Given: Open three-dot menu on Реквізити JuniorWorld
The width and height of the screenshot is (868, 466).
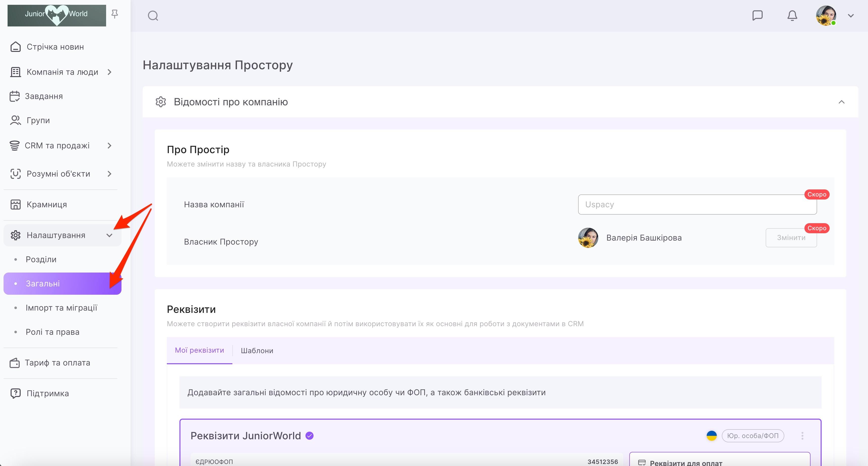Looking at the screenshot, I should 802,436.
